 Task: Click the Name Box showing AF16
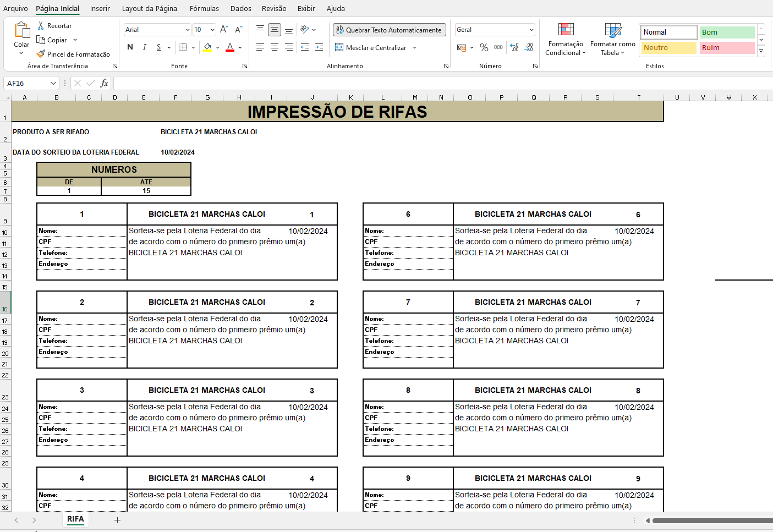26,84
